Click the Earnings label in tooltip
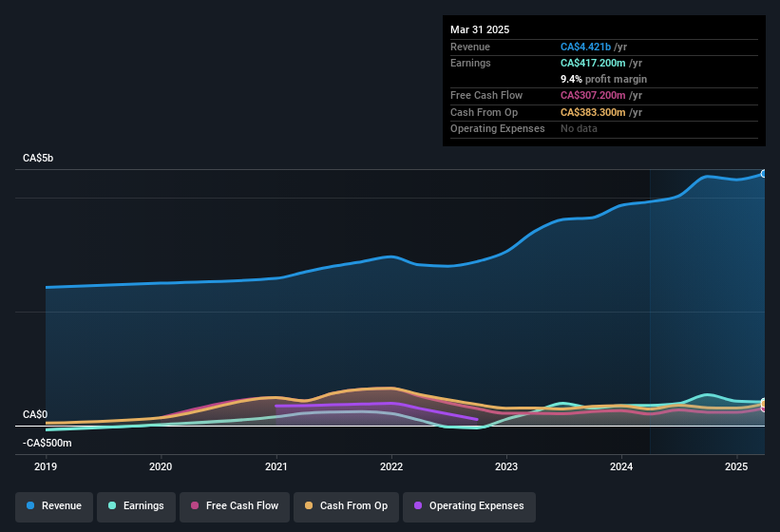Screen dimensions: 780x532 pos(470,63)
